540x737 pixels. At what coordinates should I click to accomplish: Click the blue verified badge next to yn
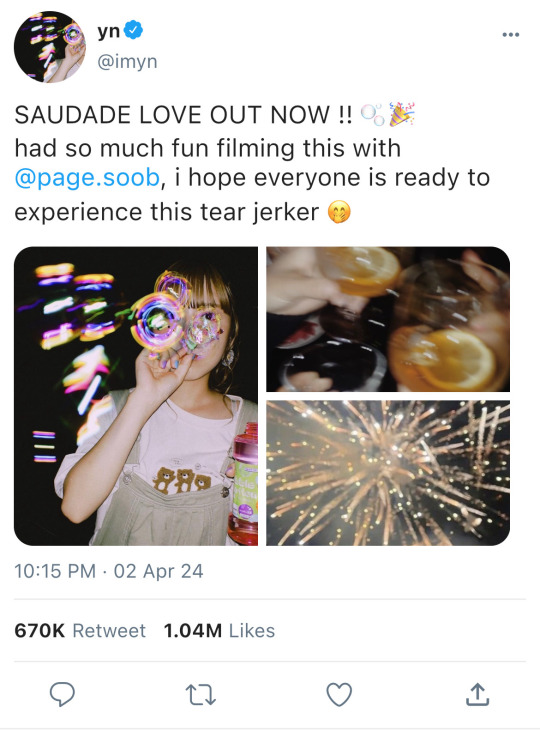tap(133, 30)
